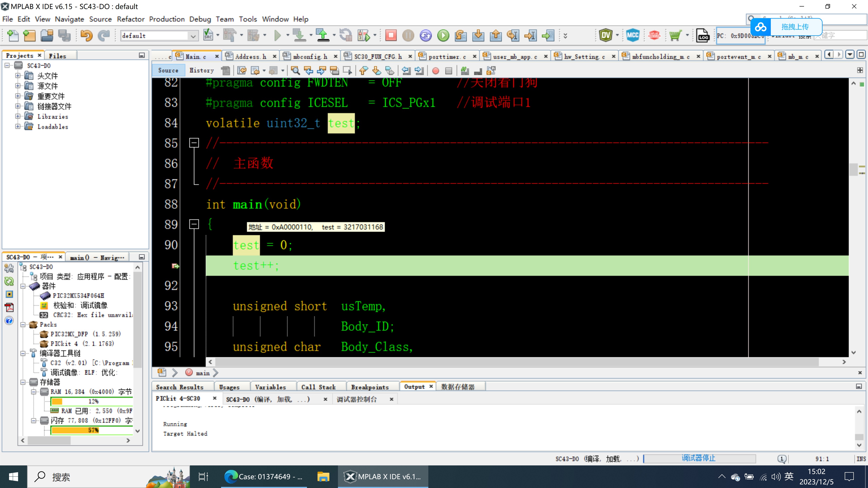Toggle the macro recording red dot
The image size is (868, 488).
point(435,71)
